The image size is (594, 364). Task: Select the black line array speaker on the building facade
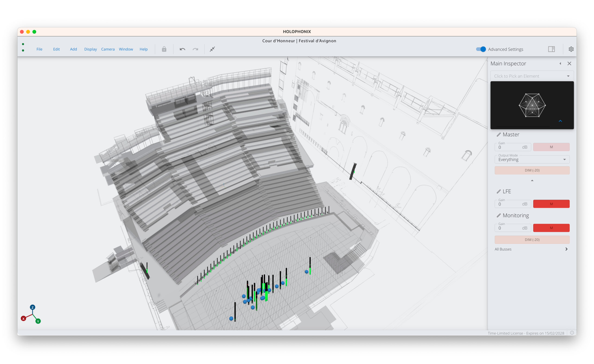click(x=353, y=171)
